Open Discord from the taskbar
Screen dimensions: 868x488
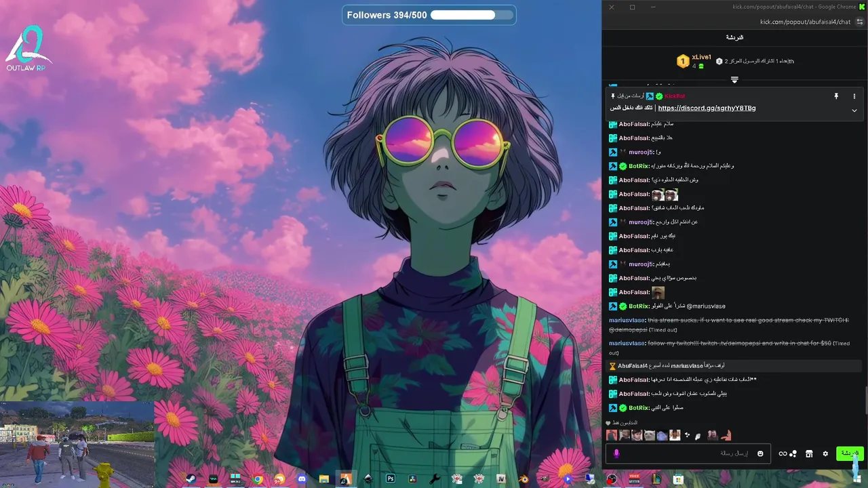[x=302, y=479]
